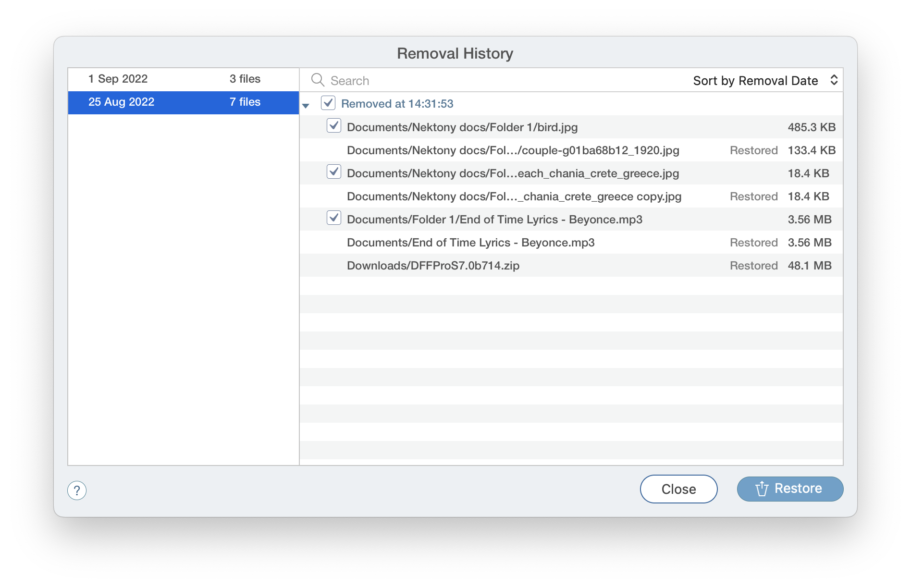Screen dimensions: 911x588
Task: Select the each_chania_crete_greece.jpg file path
Action: coord(513,173)
